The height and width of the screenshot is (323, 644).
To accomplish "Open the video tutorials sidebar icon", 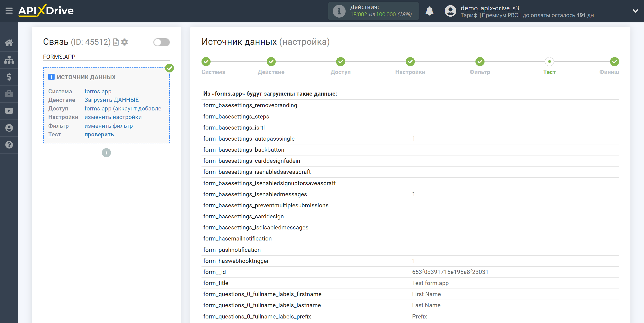I will 9,111.
